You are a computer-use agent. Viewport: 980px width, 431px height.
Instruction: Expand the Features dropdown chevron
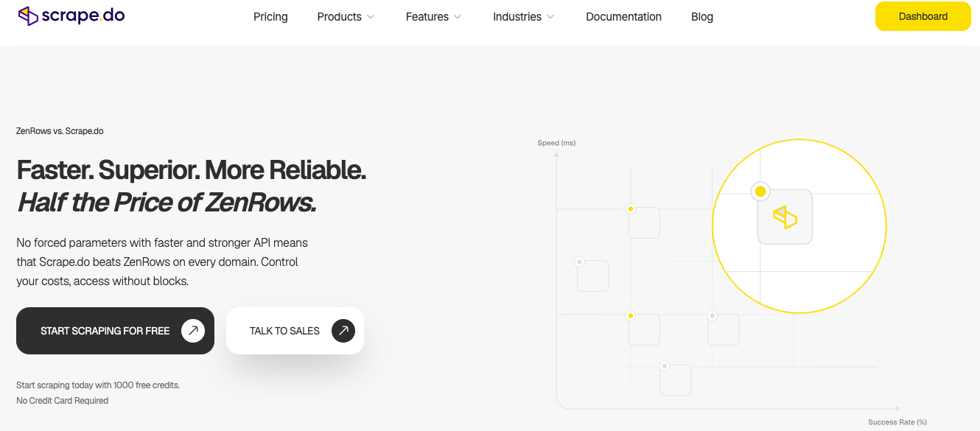458,17
